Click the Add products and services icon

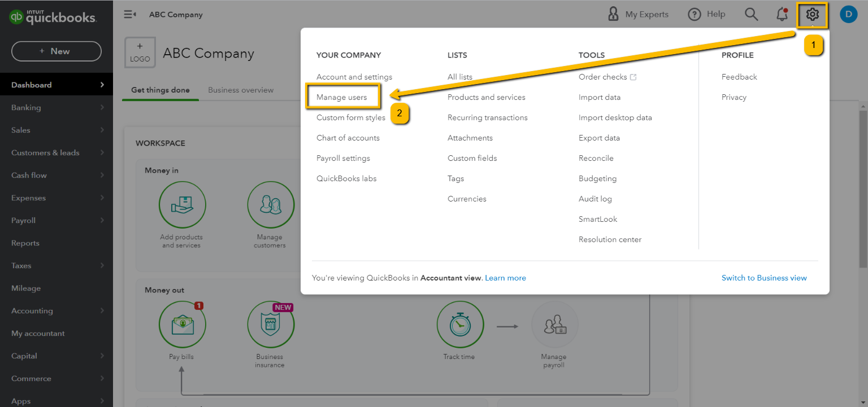pyautogui.click(x=182, y=205)
